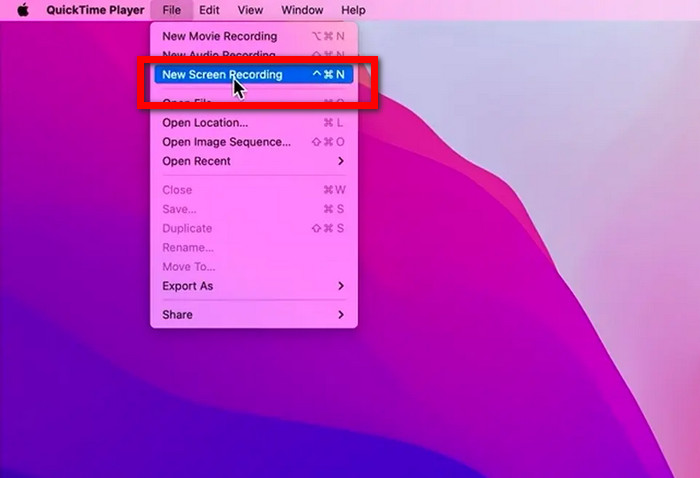Viewport: 700px width, 478px height.
Task: Open the View menu
Action: click(x=250, y=10)
